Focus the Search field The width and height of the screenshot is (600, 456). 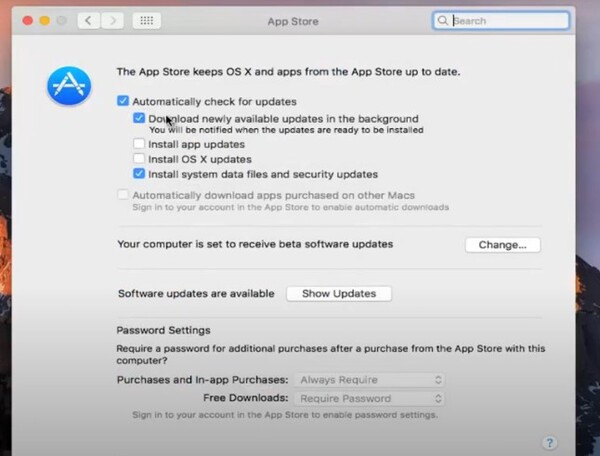[501, 21]
